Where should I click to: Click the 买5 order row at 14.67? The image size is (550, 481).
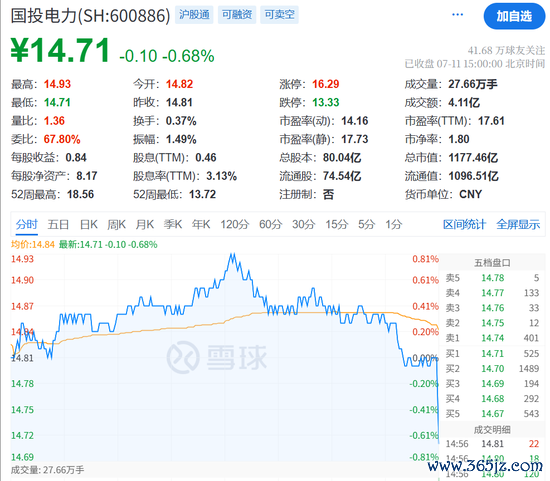click(x=492, y=414)
